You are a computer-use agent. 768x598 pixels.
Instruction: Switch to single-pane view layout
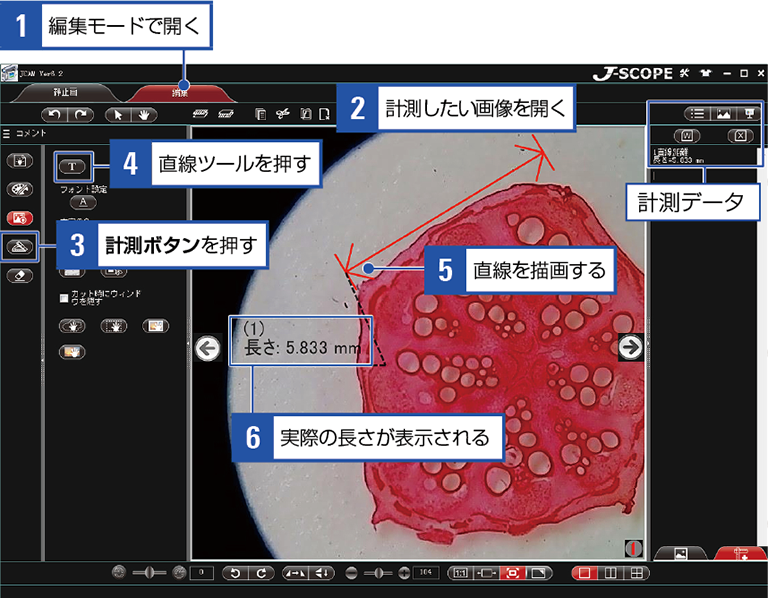click(583, 573)
